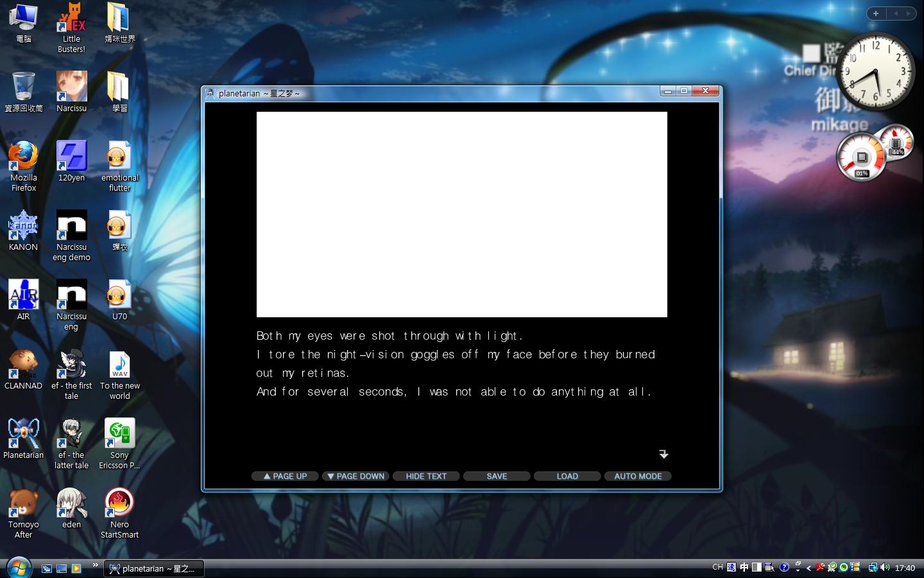
Task: Click the analog clock gadget
Action: click(876, 72)
